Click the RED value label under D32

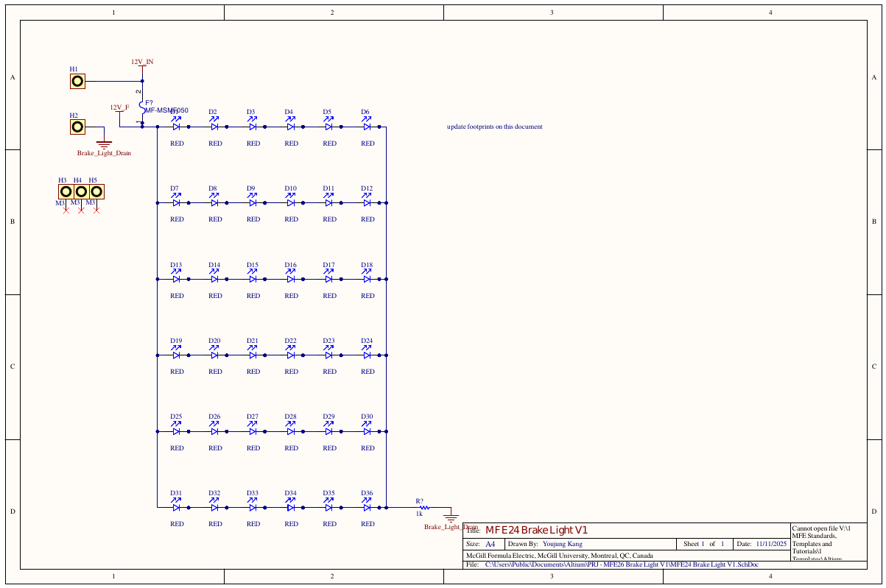coord(215,524)
